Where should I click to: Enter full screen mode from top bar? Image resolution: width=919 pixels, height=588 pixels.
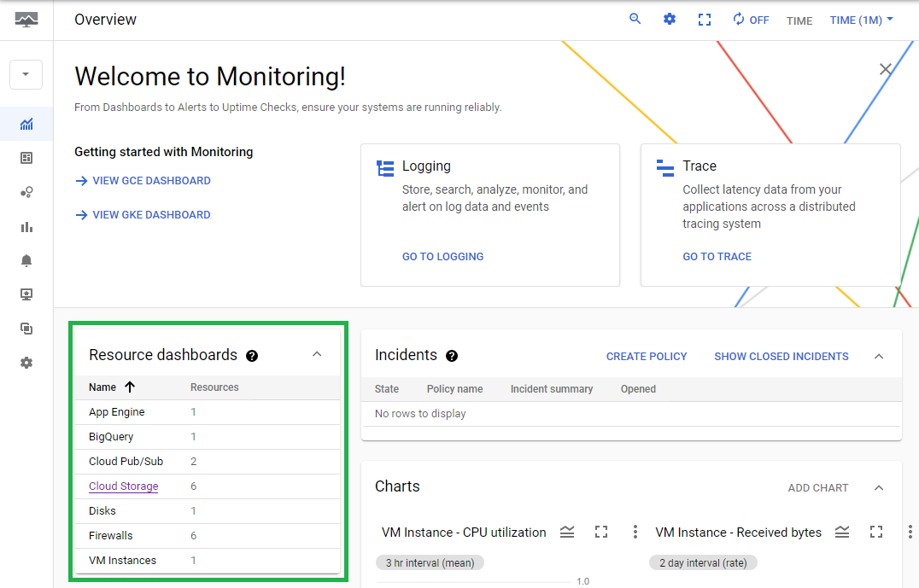[x=705, y=20]
